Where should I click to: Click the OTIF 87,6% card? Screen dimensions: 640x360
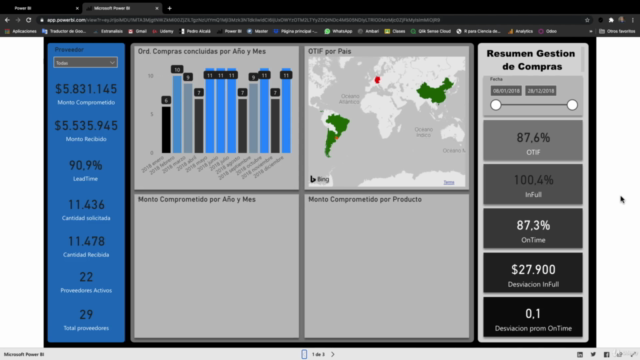[533, 140]
